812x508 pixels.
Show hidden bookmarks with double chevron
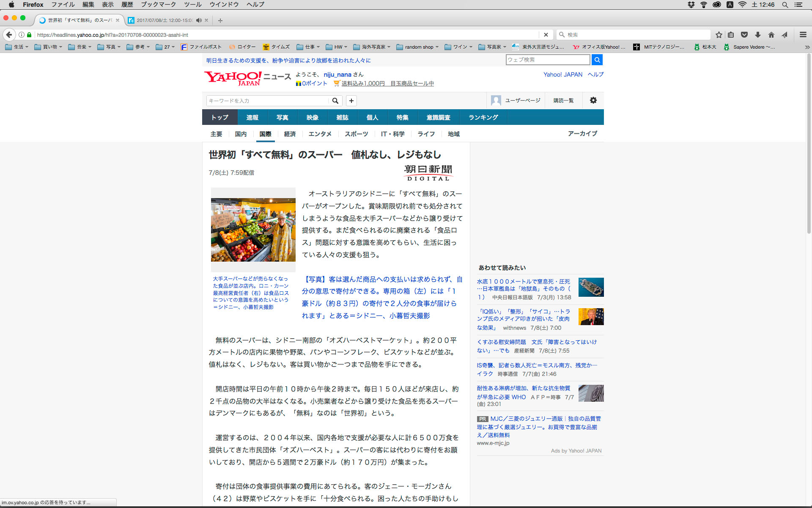(807, 47)
